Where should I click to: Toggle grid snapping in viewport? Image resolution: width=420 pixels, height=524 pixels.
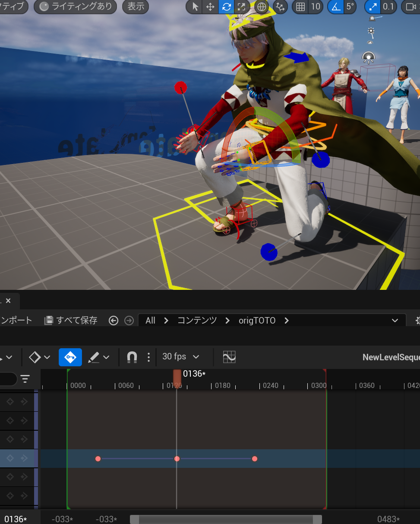(301, 6)
